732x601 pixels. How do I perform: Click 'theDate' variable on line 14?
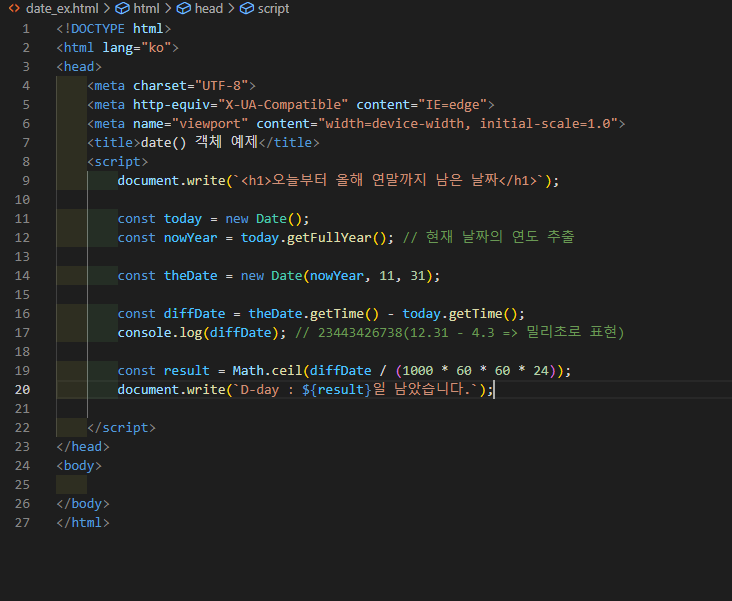[x=190, y=276]
